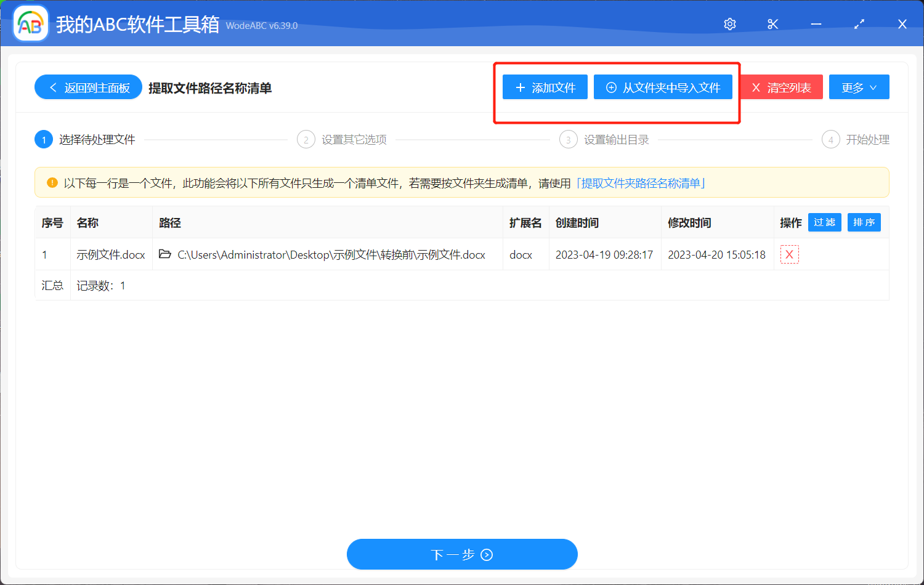This screenshot has width=924, height=585.
Task: Remove 示例文件.docx using the red X icon
Action: coord(789,254)
